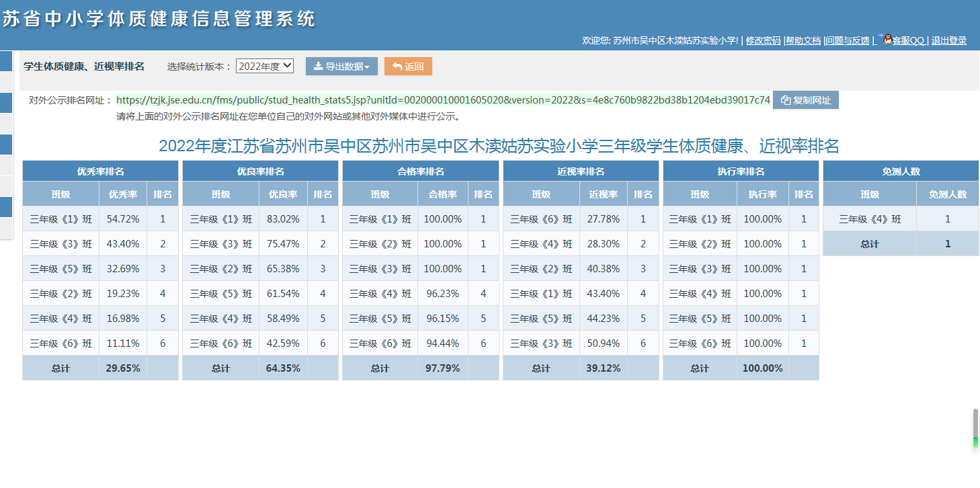
Task: Click the 客服QQ link
Action: coord(909,40)
